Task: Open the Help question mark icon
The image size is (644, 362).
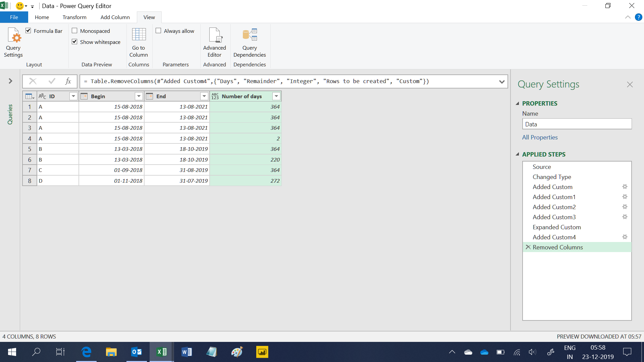Action: pos(638,17)
